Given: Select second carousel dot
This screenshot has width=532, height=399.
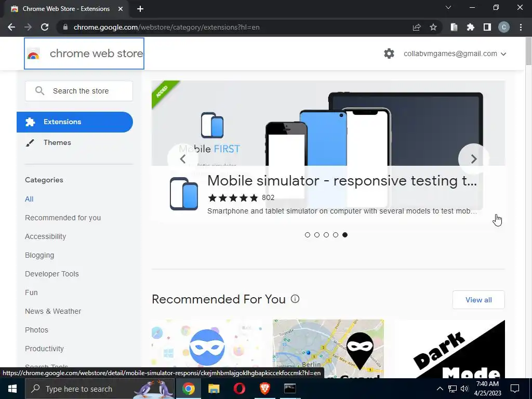Looking at the screenshot, I should (x=317, y=235).
